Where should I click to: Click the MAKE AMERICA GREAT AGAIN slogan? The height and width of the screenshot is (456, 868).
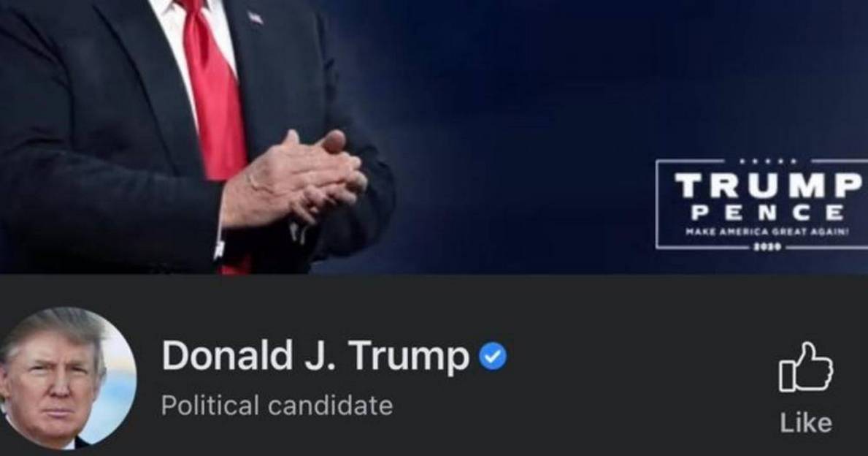(x=767, y=233)
